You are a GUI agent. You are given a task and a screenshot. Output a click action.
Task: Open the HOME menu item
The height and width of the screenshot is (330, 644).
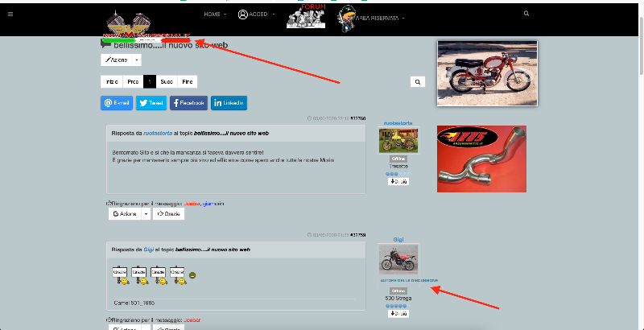(x=213, y=14)
